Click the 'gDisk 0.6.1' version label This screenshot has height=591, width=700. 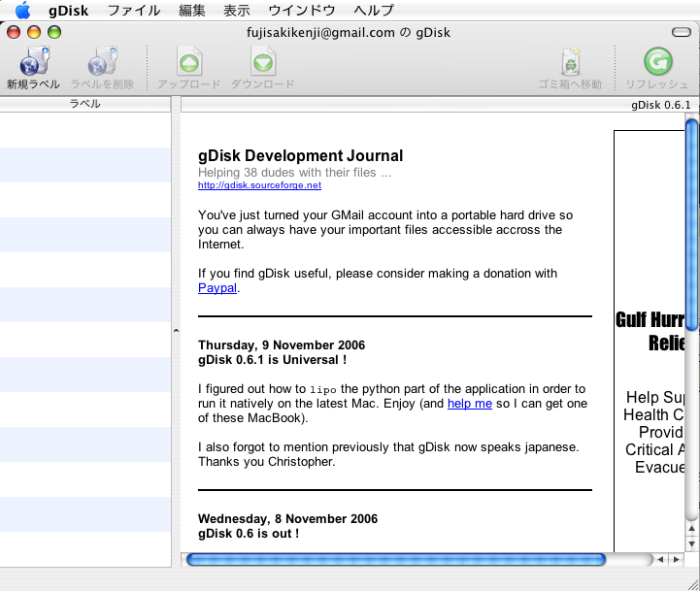(661, 105)
